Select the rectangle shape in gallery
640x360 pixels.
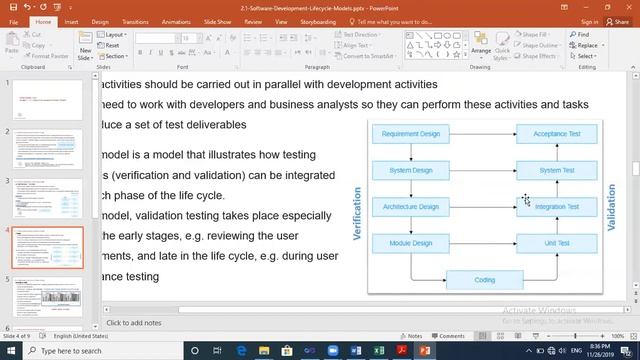[438, 36]
